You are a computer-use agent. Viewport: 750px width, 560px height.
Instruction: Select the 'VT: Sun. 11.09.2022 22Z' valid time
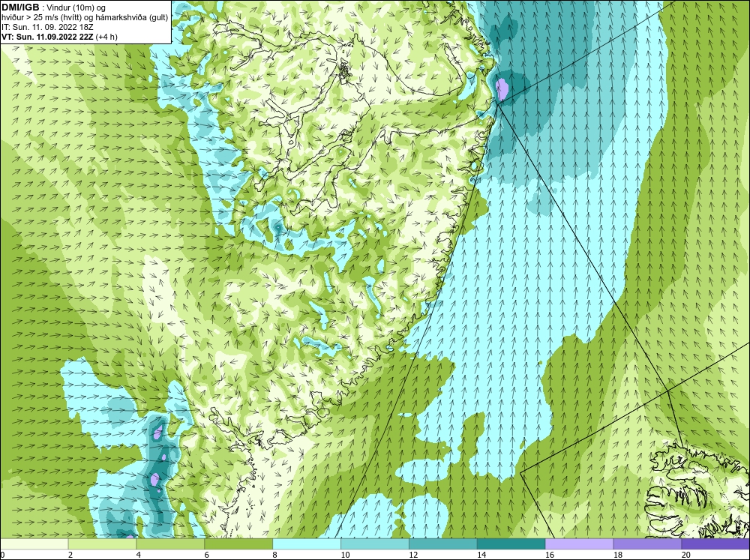click(x=47, y=36)
